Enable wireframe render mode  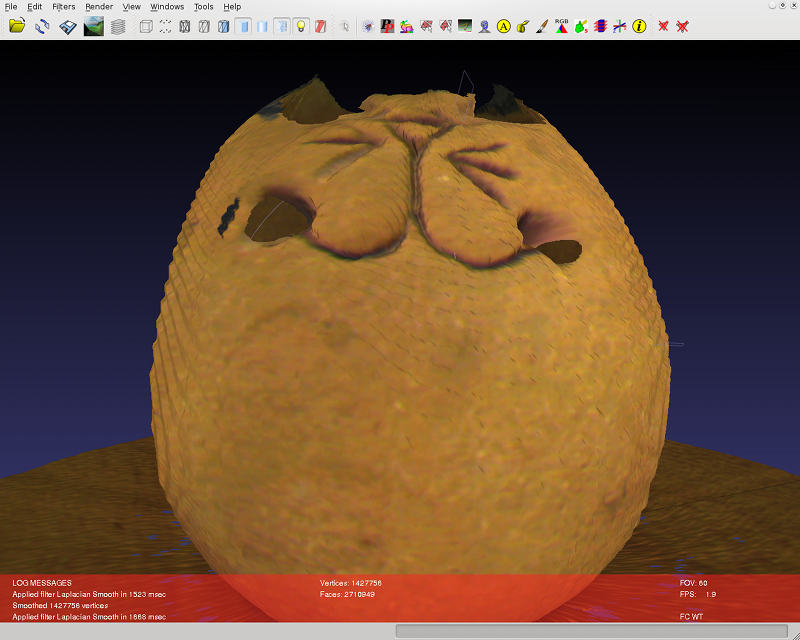tap(185, 26)
